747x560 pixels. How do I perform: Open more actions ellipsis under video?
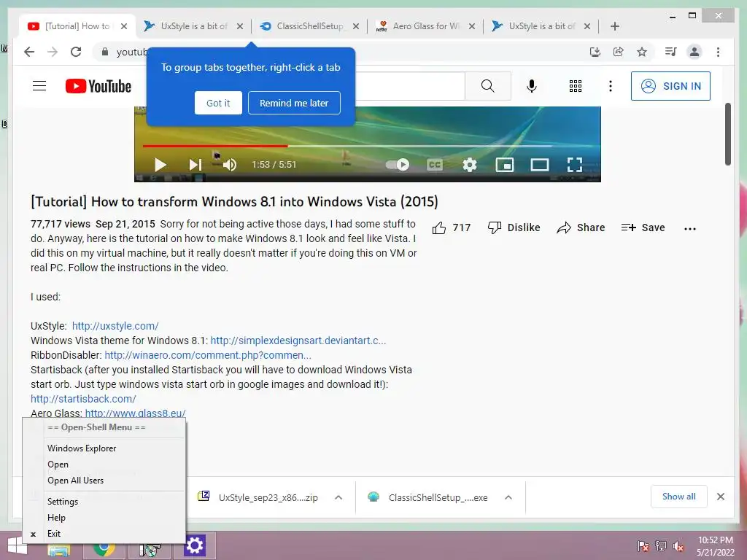[689, 228]
